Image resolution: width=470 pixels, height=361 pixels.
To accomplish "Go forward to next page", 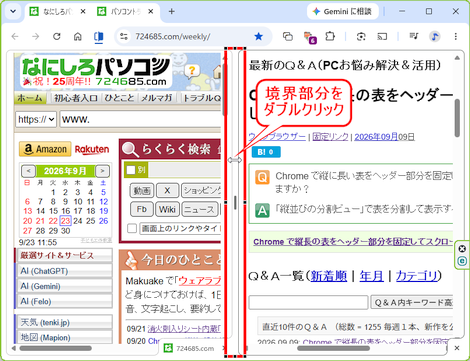I will 36,36.
